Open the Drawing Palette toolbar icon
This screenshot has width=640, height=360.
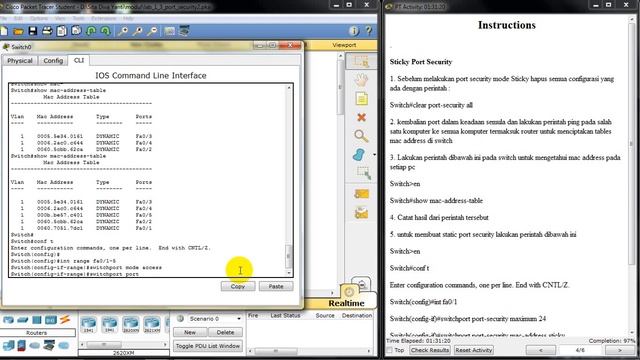[169, 31]
